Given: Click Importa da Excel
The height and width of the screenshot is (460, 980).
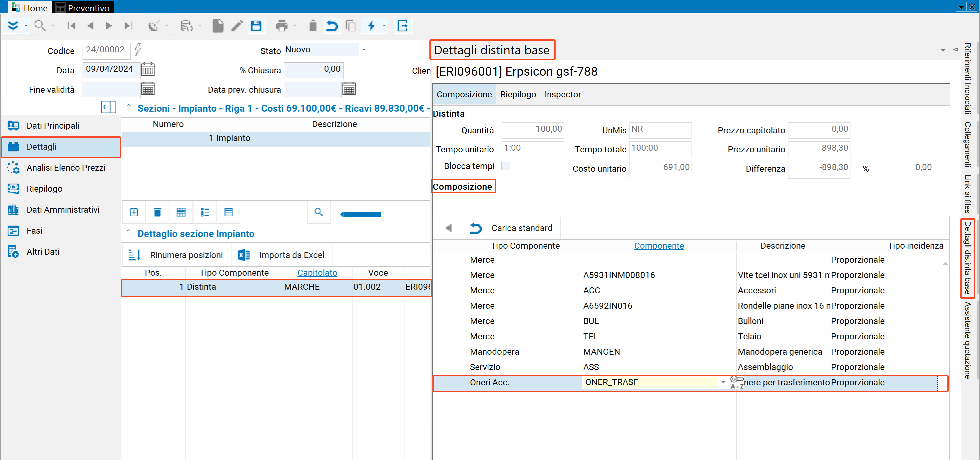Looking at the screenshot, I should pos(281,255).
